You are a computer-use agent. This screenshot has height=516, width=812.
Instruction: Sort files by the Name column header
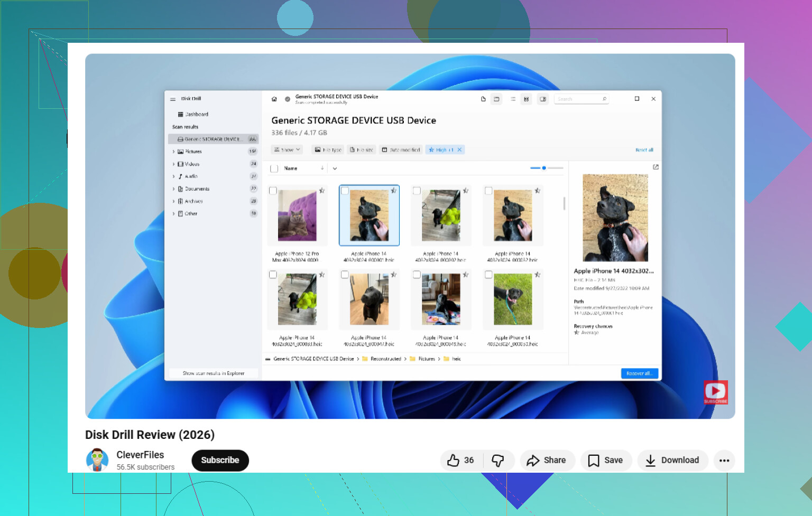(x=291, y=169)
